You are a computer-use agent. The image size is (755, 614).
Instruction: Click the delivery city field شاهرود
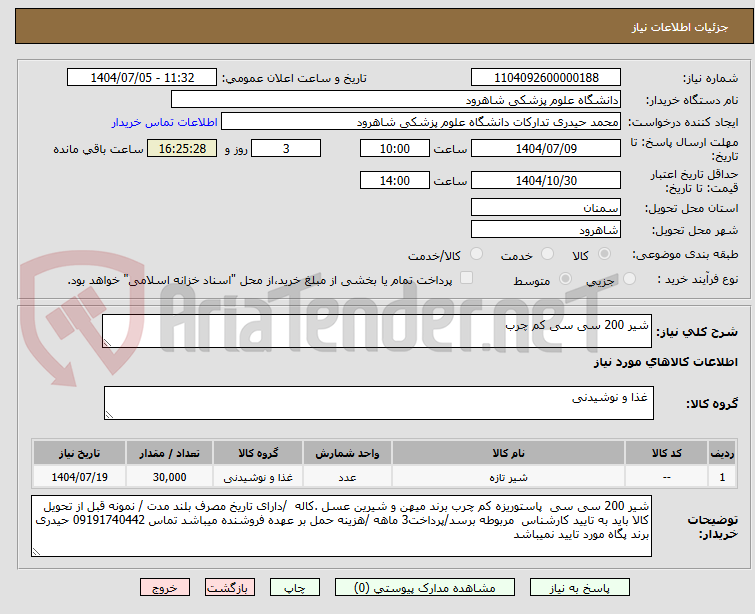546,230
